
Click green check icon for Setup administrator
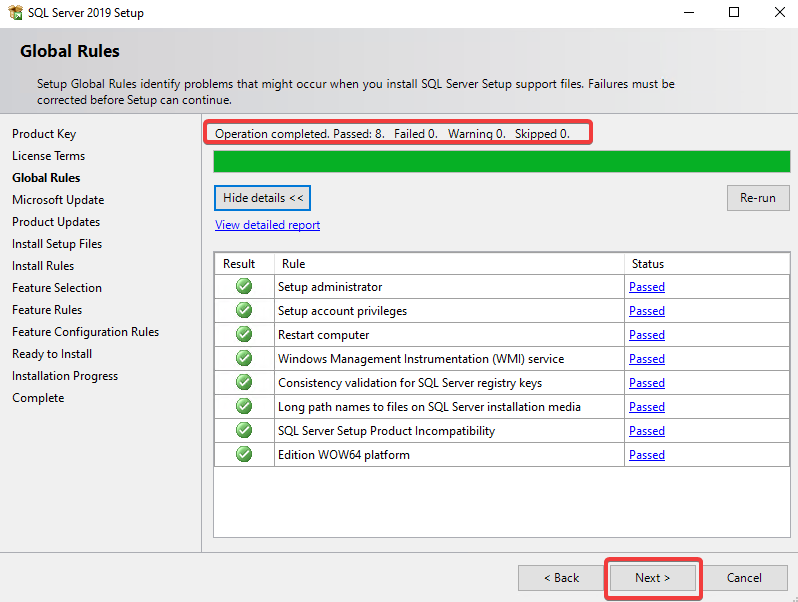pyautogui.click(x=244, y=286)
